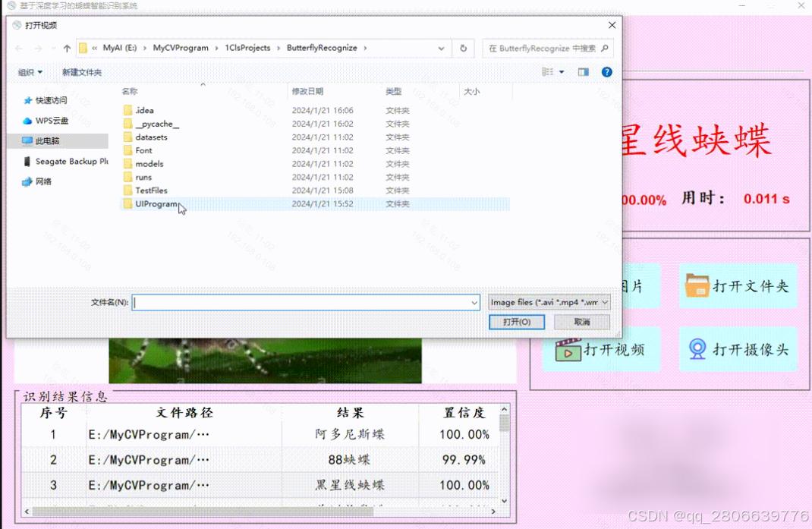The height and width of the screenshot is (529, 812).
Task: Click the 打开(O) button
Action: tap(517, 322)
